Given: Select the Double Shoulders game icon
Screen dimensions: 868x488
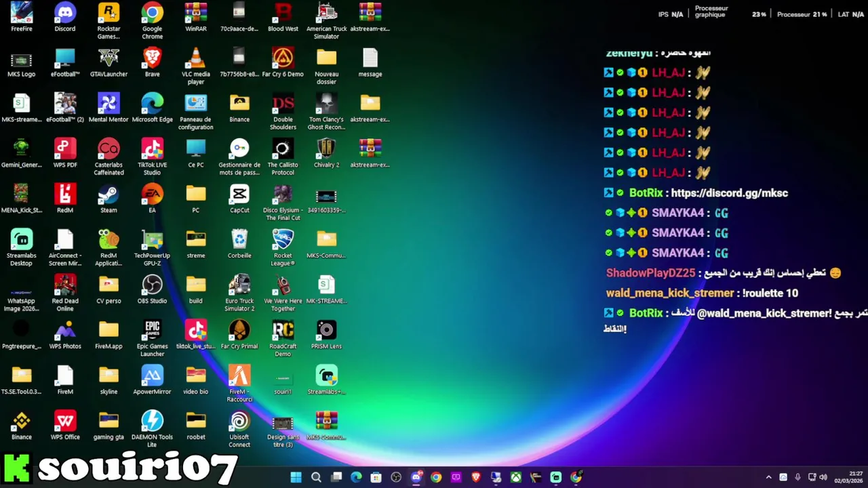Looking at the screenshot, I should pos(283,111).
